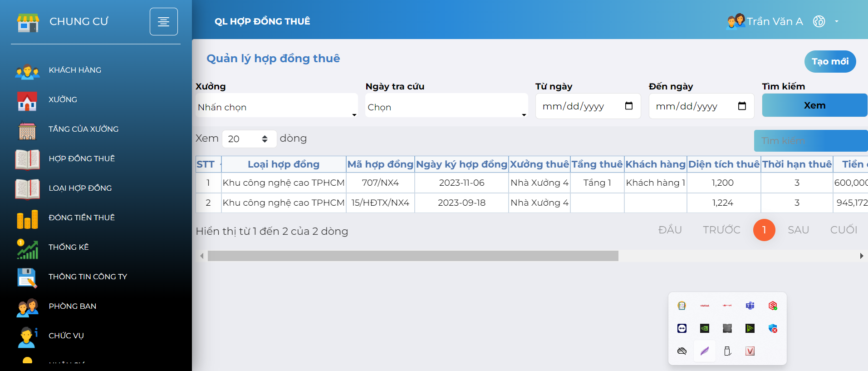This screenshot has height=371, width=868.
Task: Click the scrollbar left arrow
Action: point(201,256)
